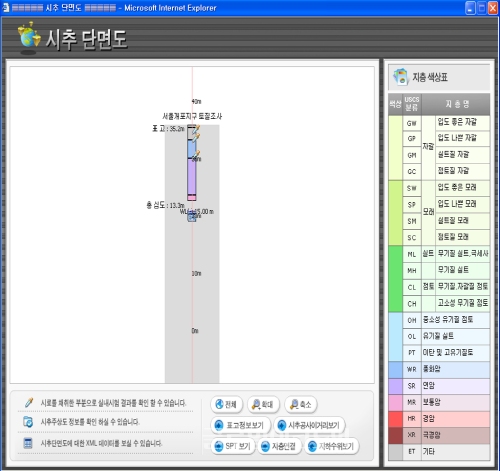Click the SM cell in the legend table
This screenshot has height=471, width=500.
(412, 221)
